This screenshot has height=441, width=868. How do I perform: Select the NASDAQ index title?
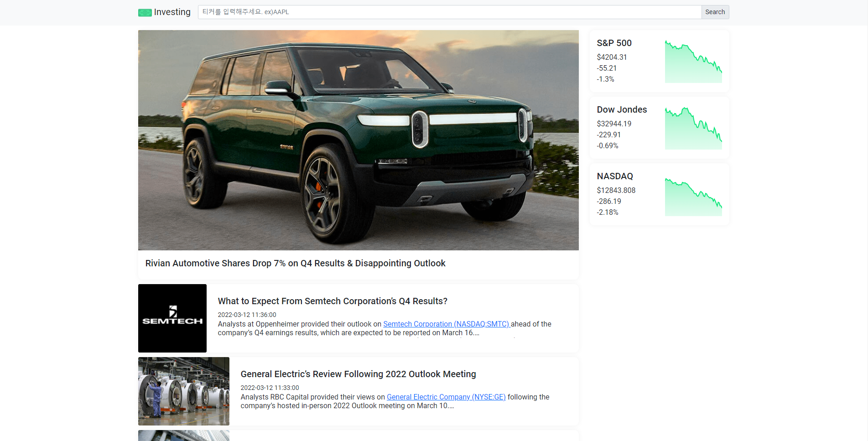click(x=615, y=176)
